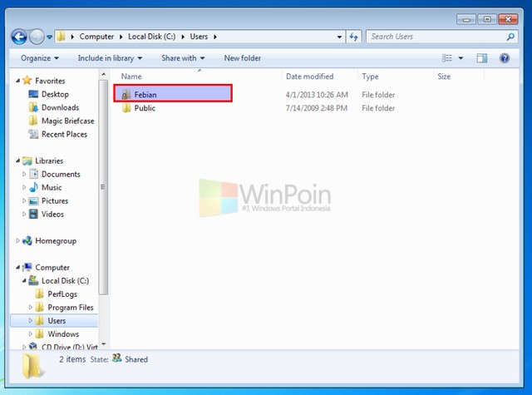The image size is (532, 395).
Task: Click the Libraries icon
Action: pyautogui.click(x=27, y=160)
